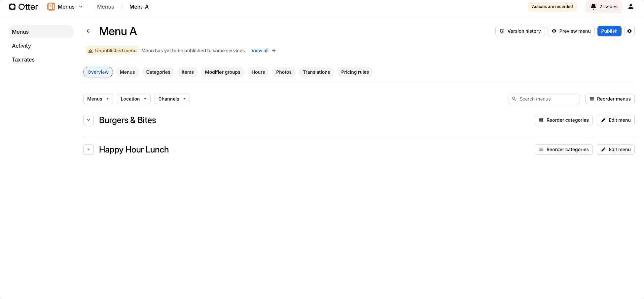Open the Channels filter dropdown
The image size is (644, 299).
(172, 99)
